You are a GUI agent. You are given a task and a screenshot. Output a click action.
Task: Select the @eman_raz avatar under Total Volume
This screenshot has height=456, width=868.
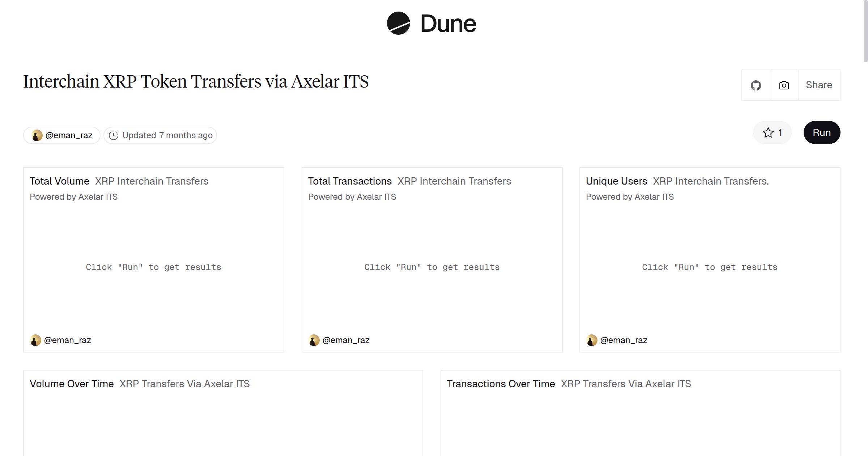coord(35,340)
